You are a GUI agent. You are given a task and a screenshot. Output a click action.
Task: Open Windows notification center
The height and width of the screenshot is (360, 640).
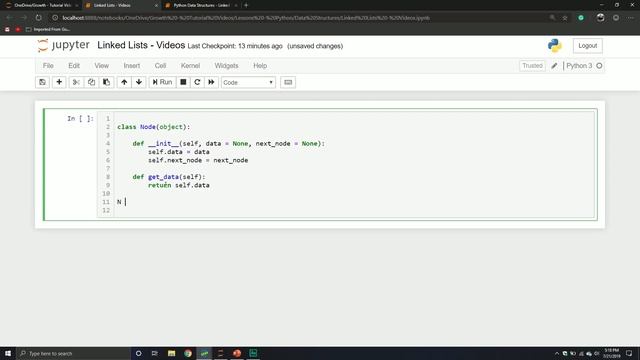(629, 353)
